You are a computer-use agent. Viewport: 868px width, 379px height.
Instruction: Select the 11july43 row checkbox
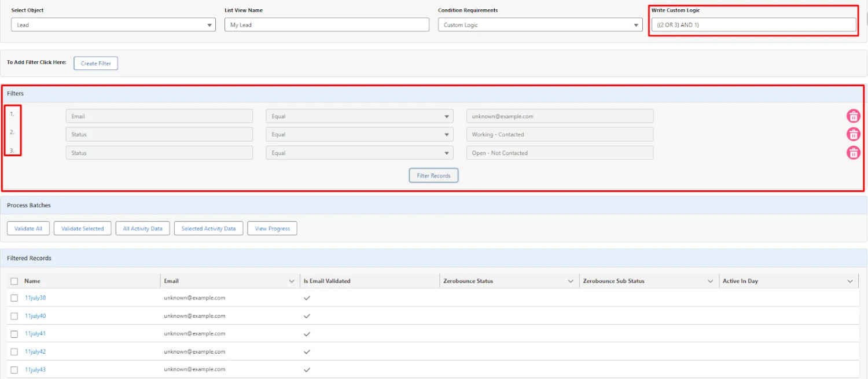pyautogui.click(x=14, y=369)
